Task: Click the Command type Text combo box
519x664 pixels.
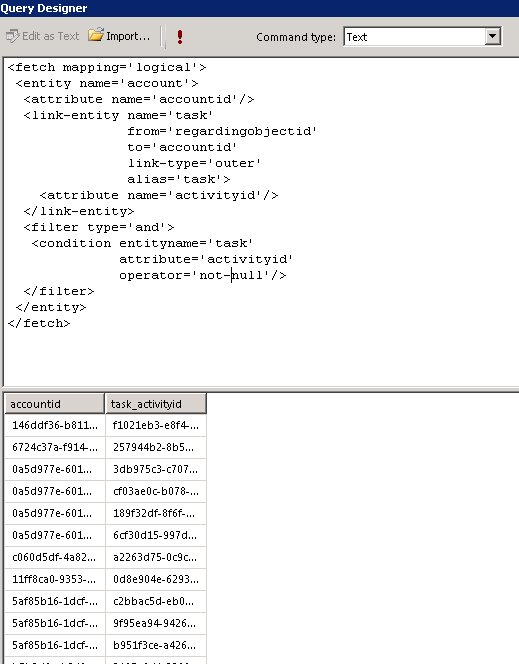Action: (x=422, y=37)
